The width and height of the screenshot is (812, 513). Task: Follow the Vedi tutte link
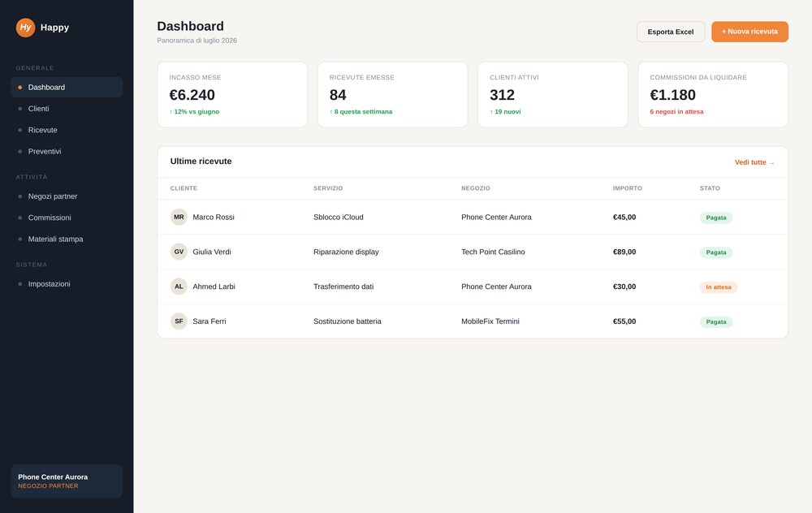pyautogui.click(x=754, y=162)
